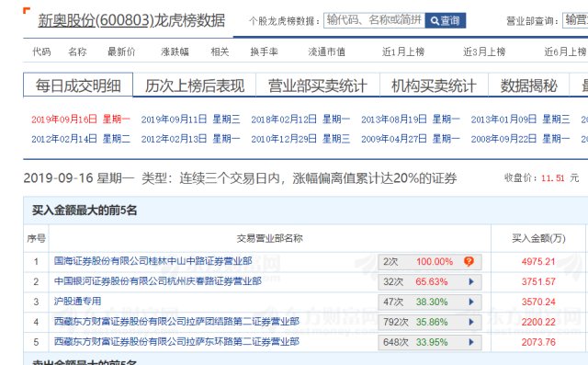588x365 pixels.
Task: Click the 买入金额 value 4975.21
Action: tap(538, 261)
